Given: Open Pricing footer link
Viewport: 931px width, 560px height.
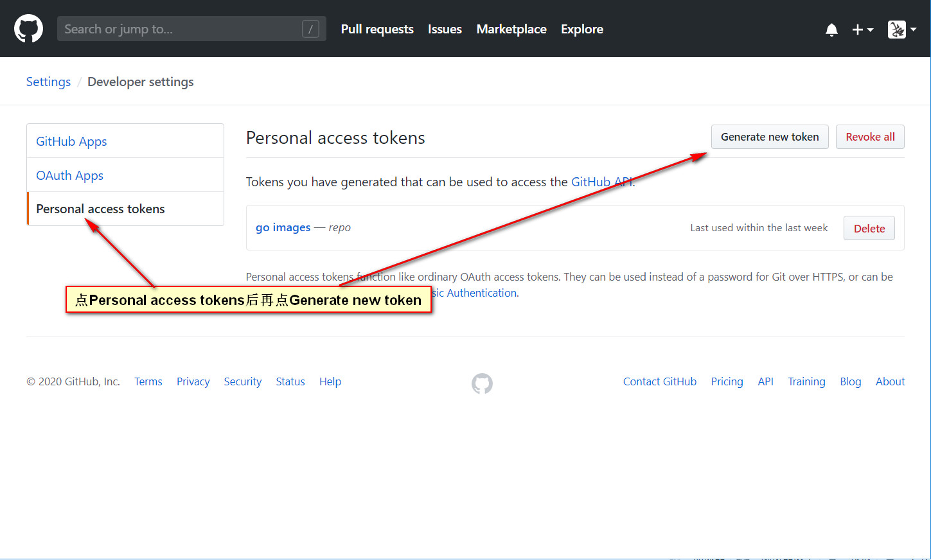Looking at the screenshot, I should (x=727, y=381).
